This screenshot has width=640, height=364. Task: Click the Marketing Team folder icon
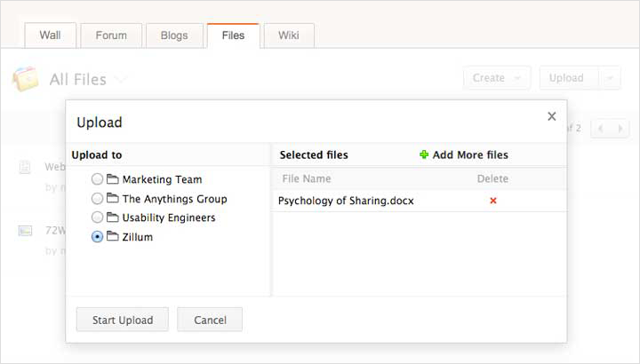tap(113, 179)
